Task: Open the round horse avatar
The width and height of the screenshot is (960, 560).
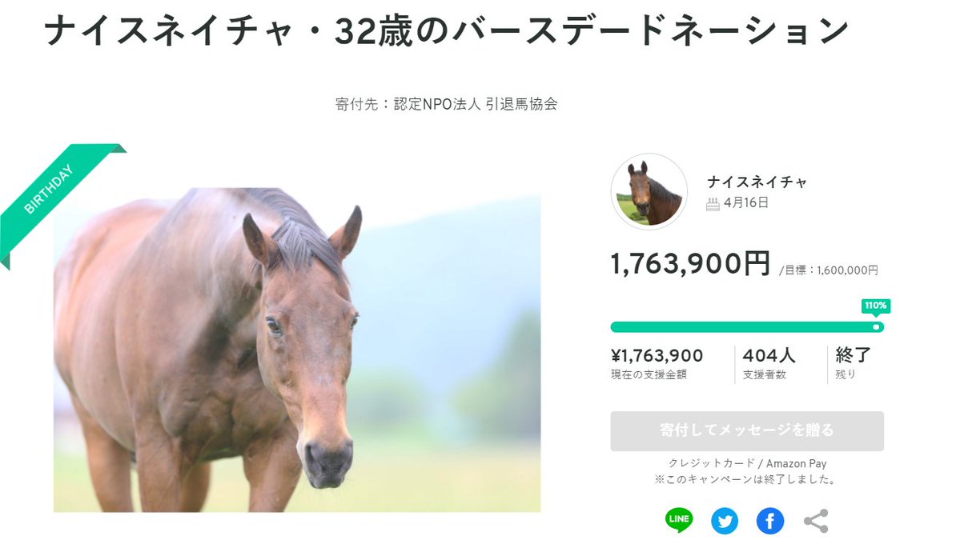Action: pos(649,192)
